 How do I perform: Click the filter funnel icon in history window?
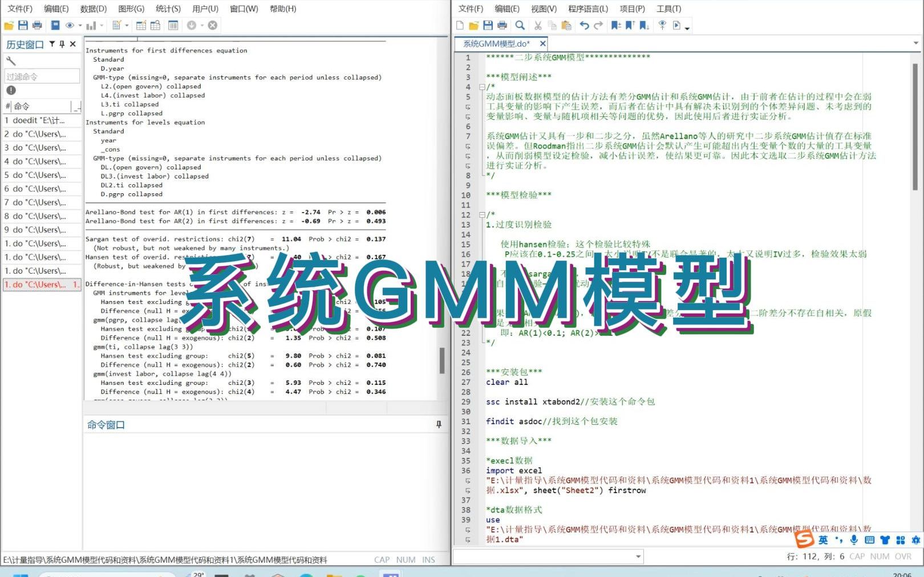pos(52,44)
